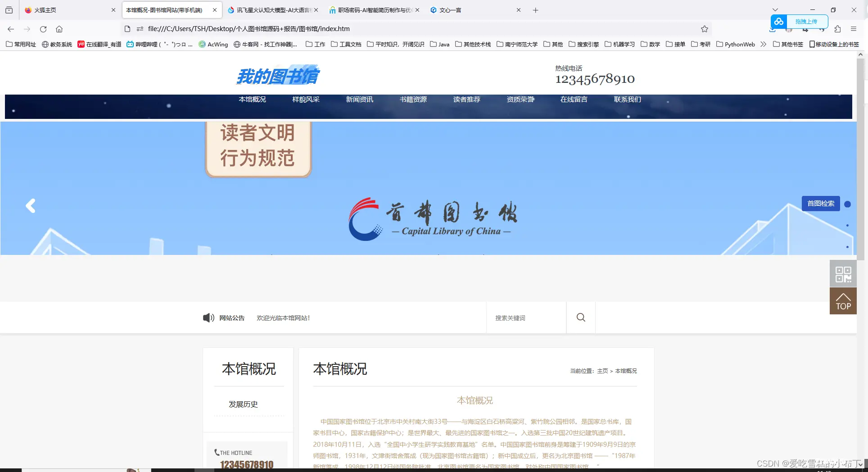Click the 本馆概况 breadcrumb link
Image resolution: width=868 pixels, height=472 pixels.
point(626,371)
